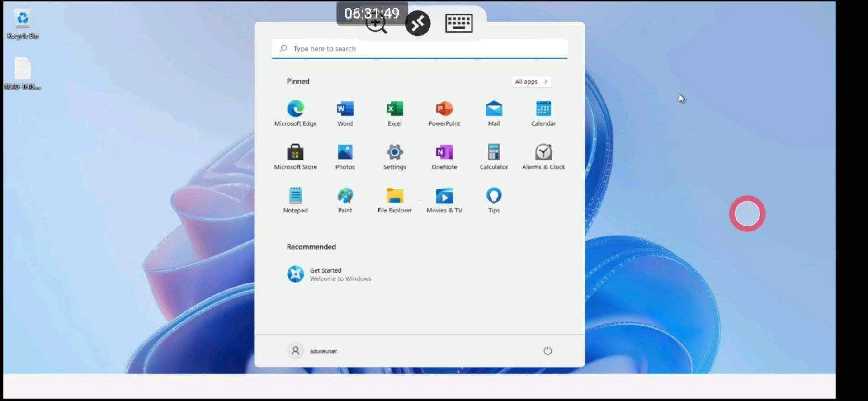Select the READ THIS desktop file

tap(23, 74)
